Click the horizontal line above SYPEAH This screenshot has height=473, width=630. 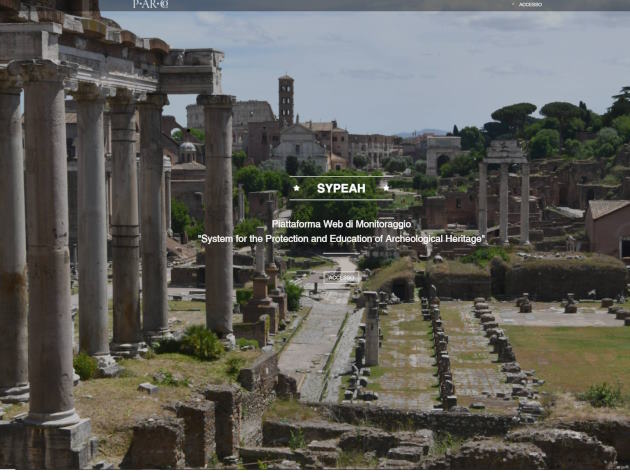341,176
